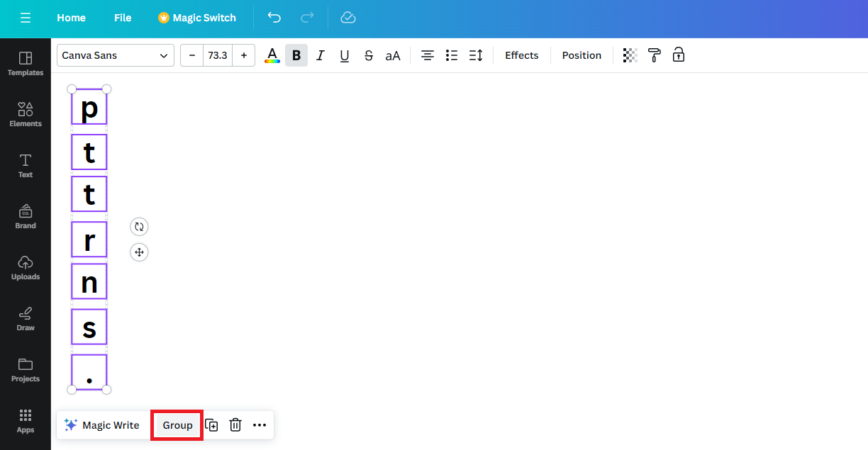Toggle italic formatting
The width and height of the screenshot is (868, 450).
tap(321, 55)
